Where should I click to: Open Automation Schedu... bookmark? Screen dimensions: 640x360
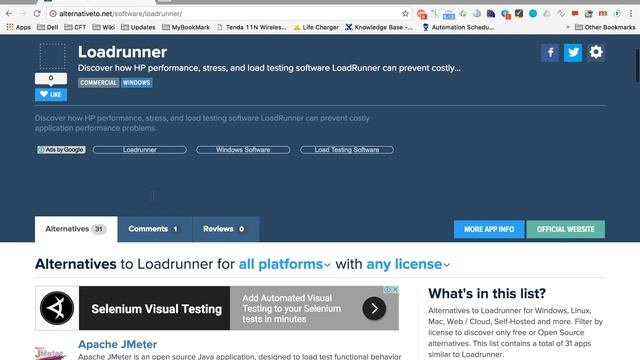click(458, 27)
